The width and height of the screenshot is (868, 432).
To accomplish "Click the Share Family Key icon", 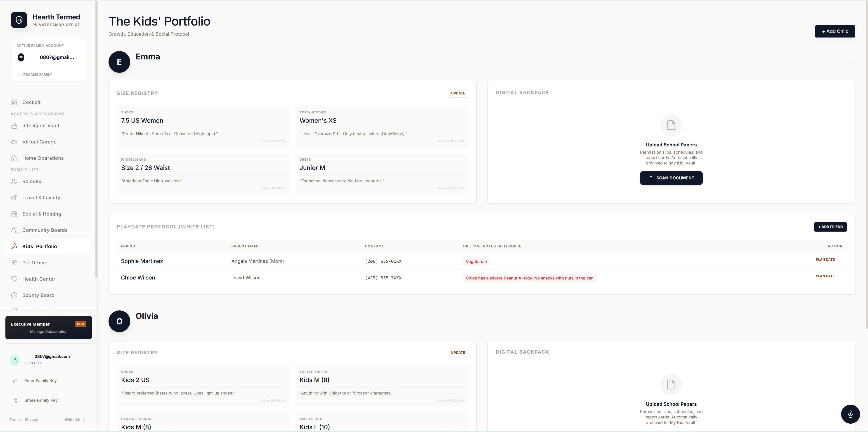I will pyautogui.click(x=15, y=400).
